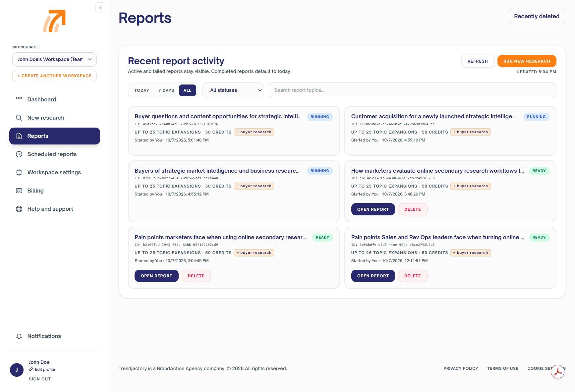Delete the How marketers evaluate report
This screenshot has width=575, height=392.
click(x=413, y=209)
